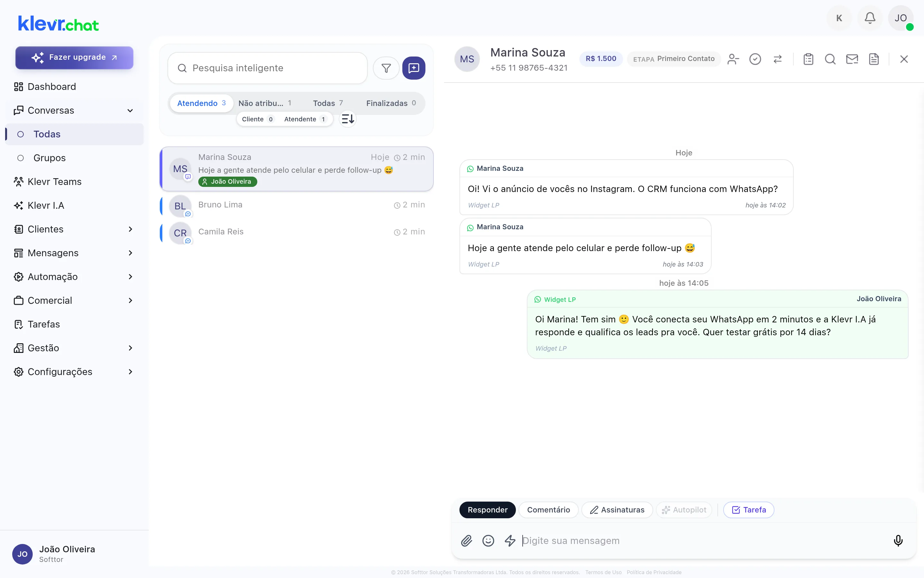
Task: Open the filter funnel icon
Action: pos(386,68)
